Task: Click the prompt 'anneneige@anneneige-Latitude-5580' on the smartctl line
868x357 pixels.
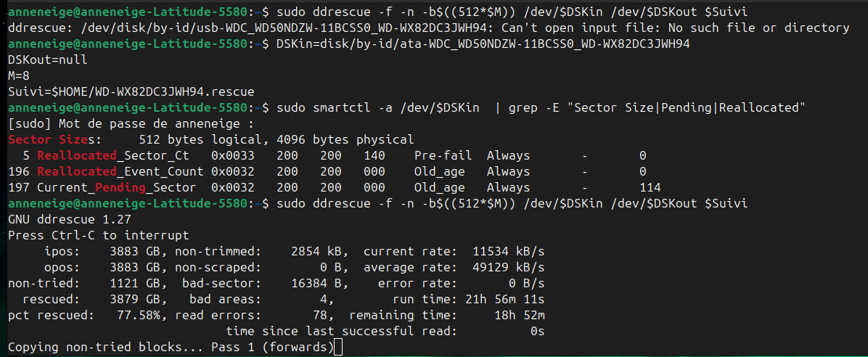Action: pos(127,107)
